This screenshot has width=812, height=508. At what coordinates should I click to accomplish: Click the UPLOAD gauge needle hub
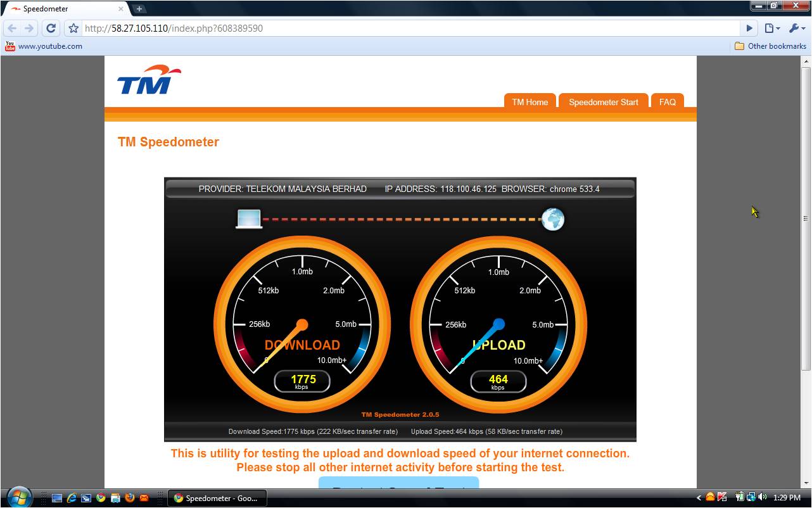[498, 324]
